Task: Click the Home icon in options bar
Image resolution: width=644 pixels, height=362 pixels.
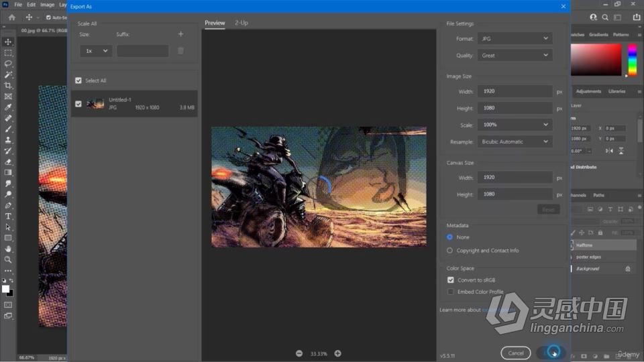Action: [x=12, y=17]
